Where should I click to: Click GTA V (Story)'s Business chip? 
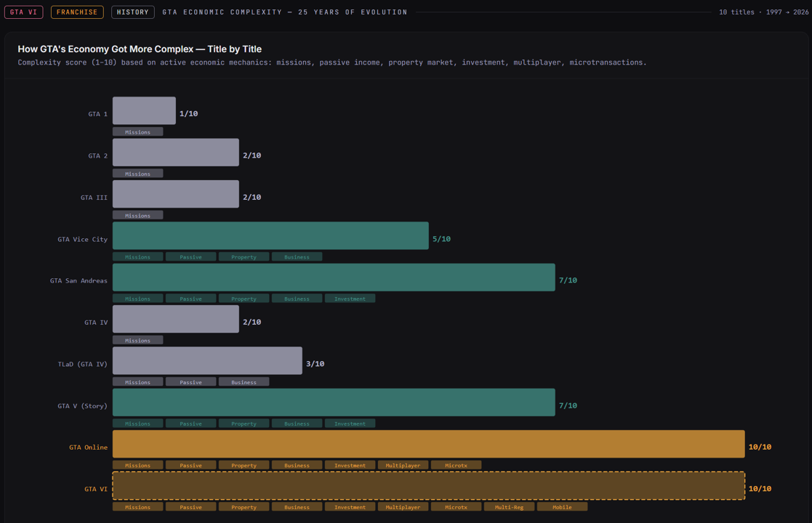pyautogui.click(x=297, y=423)
